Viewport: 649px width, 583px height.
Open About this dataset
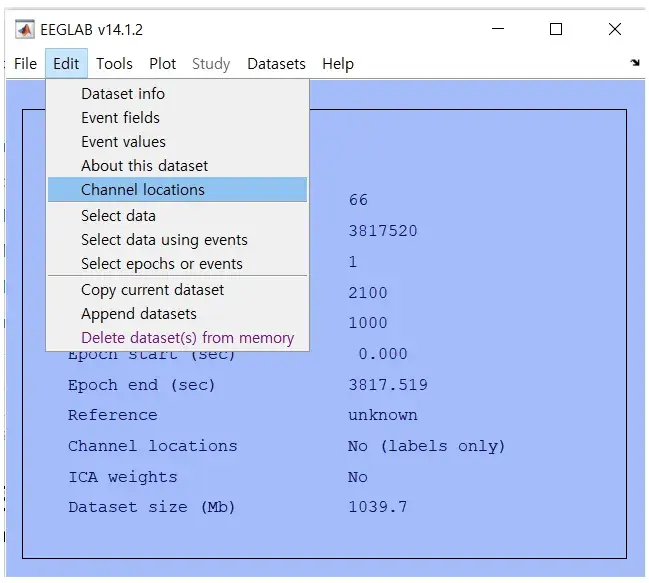[144, 166]
